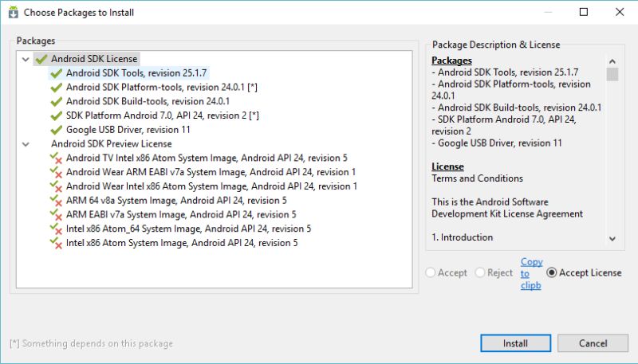Collapse the Android SDK License group

pyautogui.click(x=26, y=59)
